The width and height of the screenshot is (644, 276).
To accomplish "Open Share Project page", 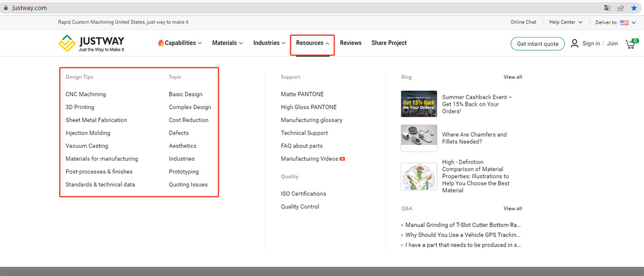I will point(389,43).
